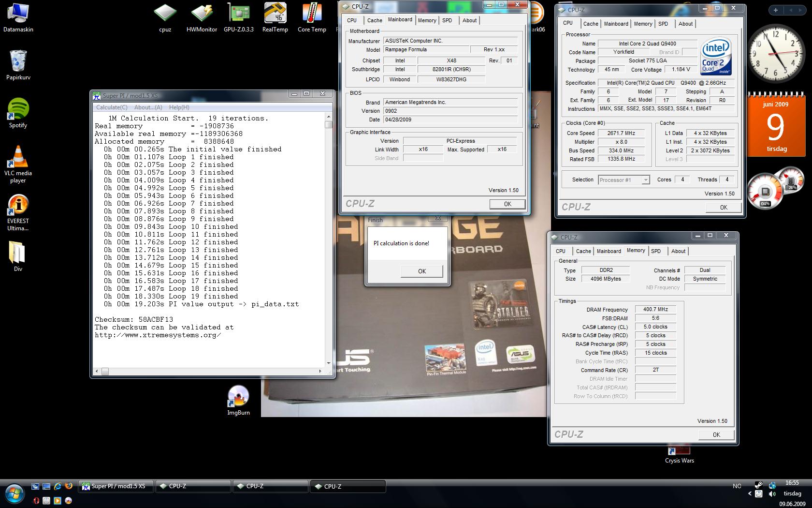Image resolution: width=812 pixels, height=508 pixels.
Task: Open the Div folder
Action: coord(18,256)
